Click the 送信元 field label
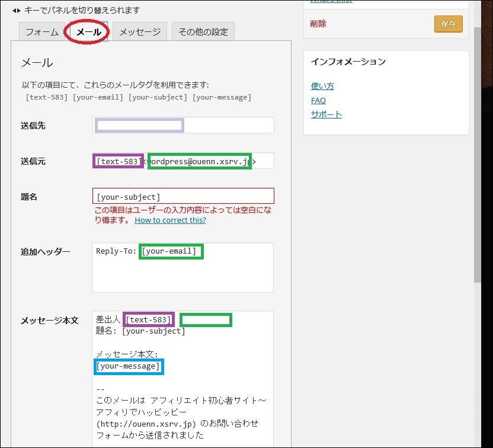493x448 pixels. pos(33,161)
